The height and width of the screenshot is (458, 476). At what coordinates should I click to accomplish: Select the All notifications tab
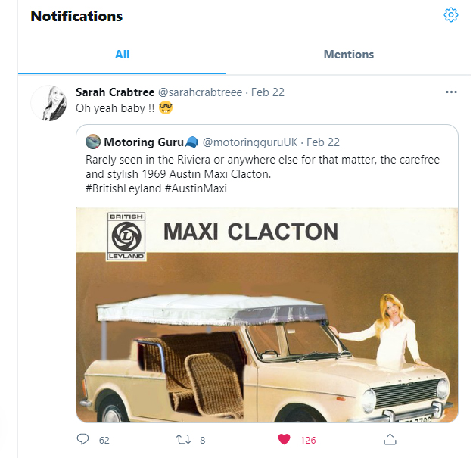122,55
